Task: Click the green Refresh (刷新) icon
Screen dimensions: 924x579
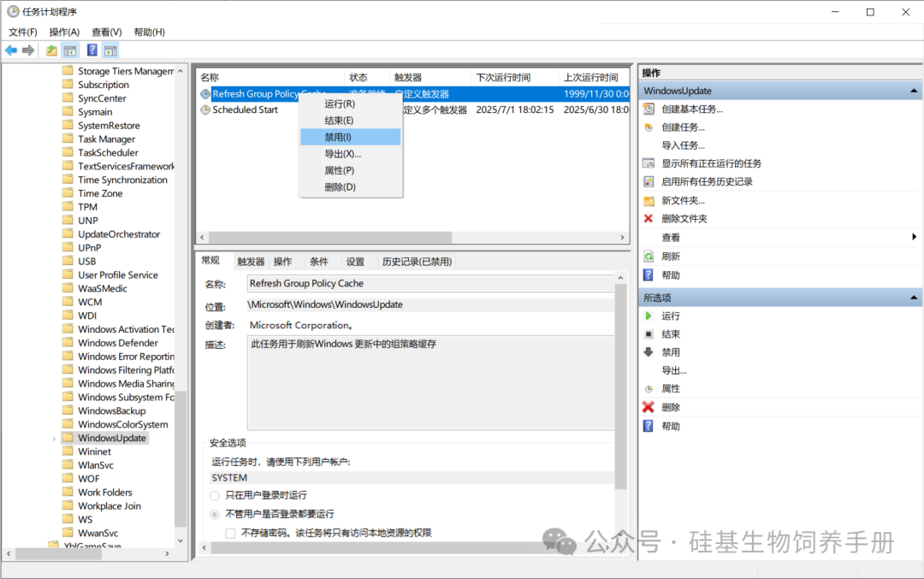Action: [649, 257]
